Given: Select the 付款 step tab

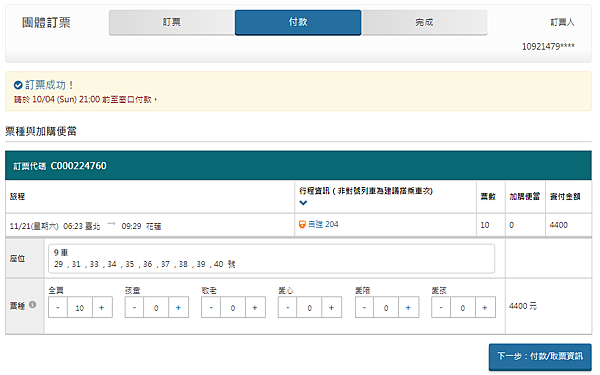Looking at the screenshot, I should point(298,23).
